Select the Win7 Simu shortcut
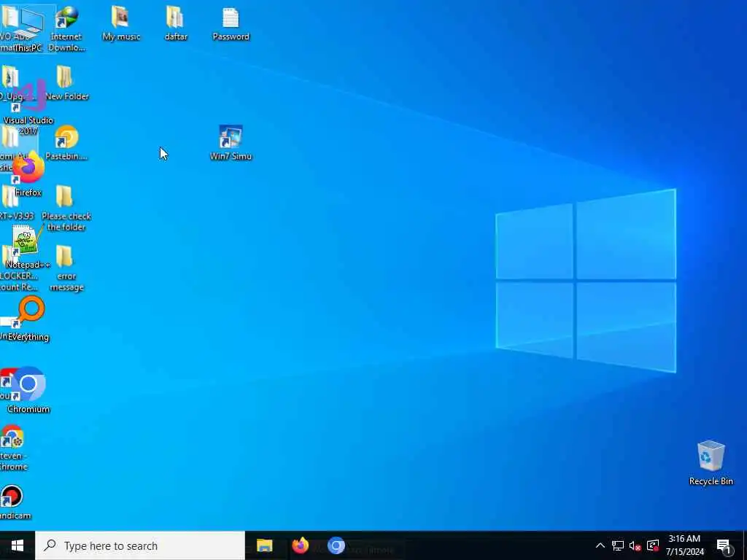This screenshot has width=747, height=560. (x=231, y=143)
